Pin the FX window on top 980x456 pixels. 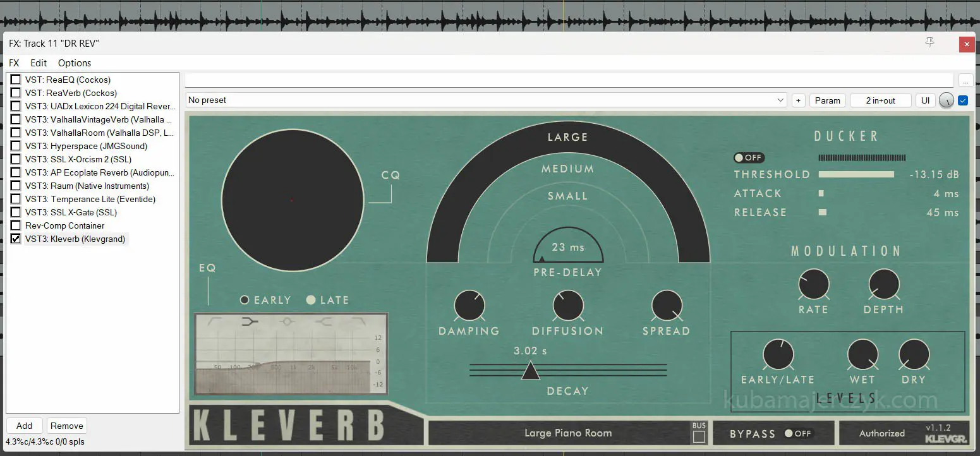click(929, 43)
